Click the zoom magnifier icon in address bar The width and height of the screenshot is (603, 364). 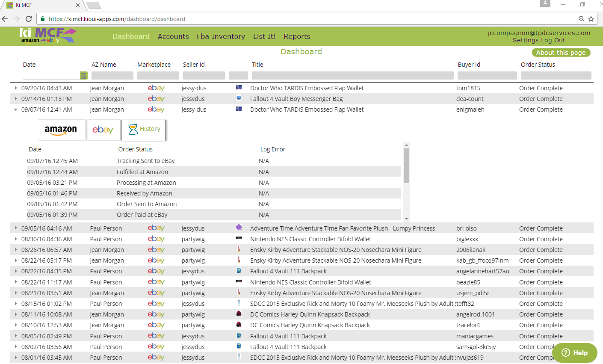point(581,19)
